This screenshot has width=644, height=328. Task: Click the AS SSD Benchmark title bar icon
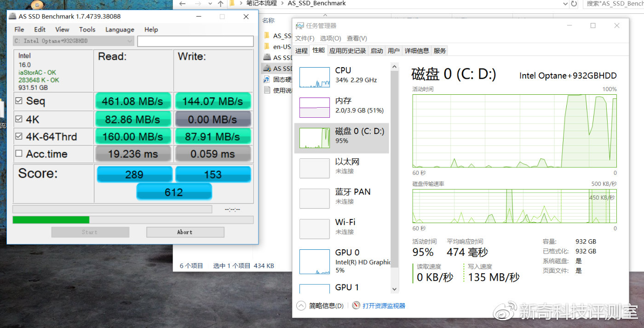pos(12,17)
